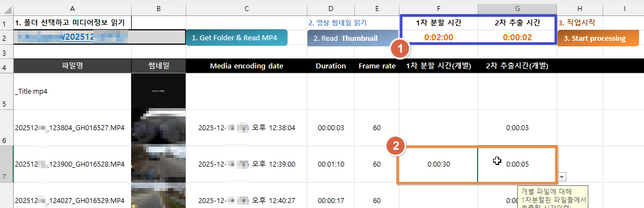Select frame rate 60 in the GH016528 row
Screen dimensions: 644x208
[377, 164]
